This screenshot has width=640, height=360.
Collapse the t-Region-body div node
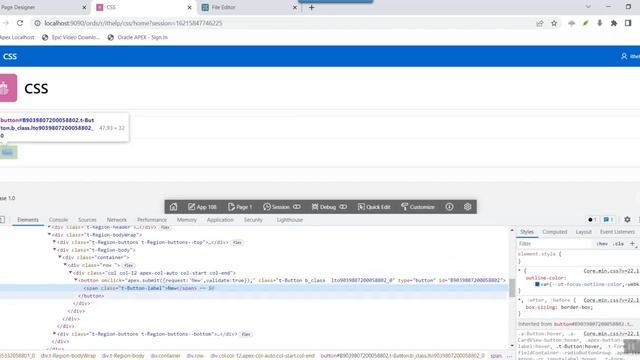(x=54, y=249)
